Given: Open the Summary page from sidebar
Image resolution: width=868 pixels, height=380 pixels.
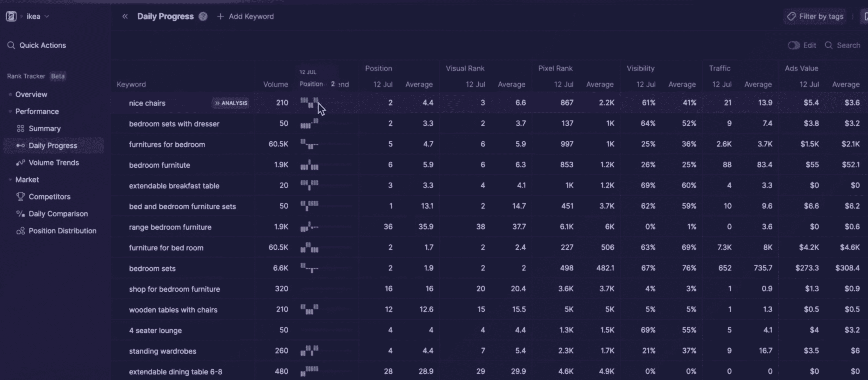Looking at the screenshot, I should point(45,129).
